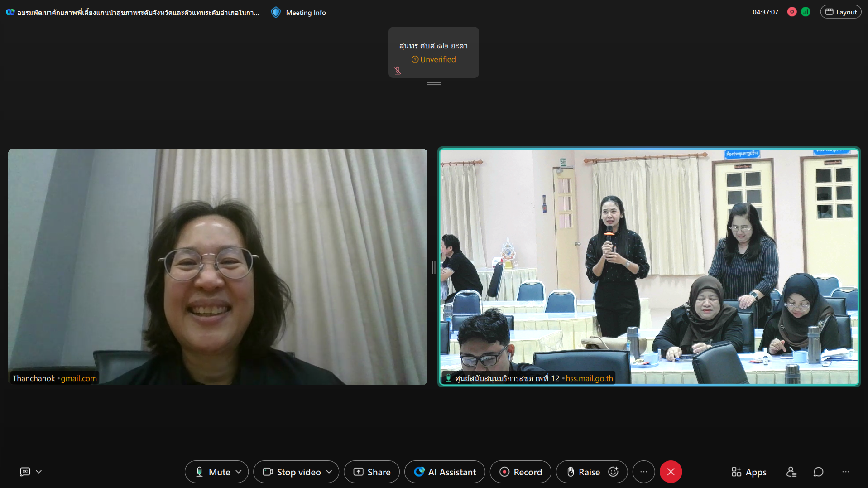The height and width of the screenshot is (488, 868).
Task: Open the reactions smiley icon
Action: coord(614,472)
